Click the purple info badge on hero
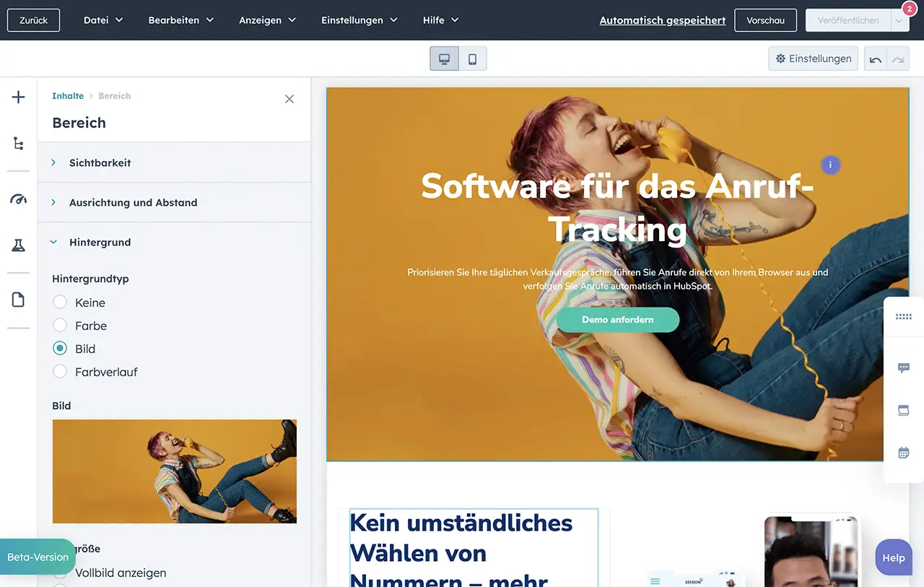 click(830, 165)
